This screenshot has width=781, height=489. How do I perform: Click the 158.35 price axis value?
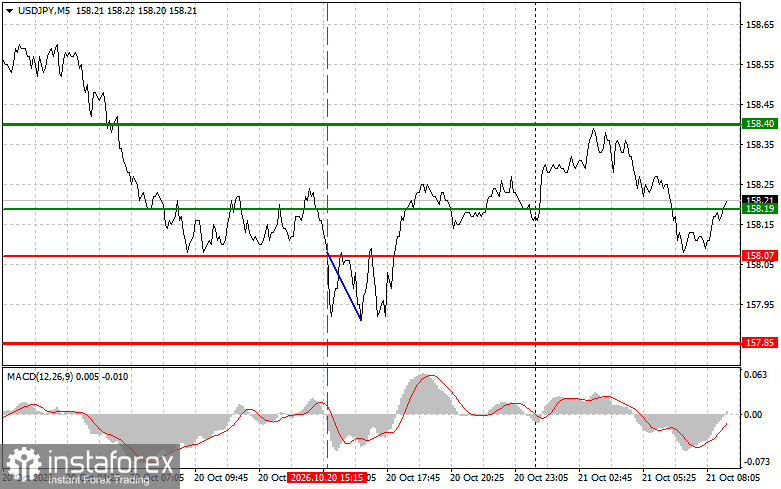click(760, 145)
